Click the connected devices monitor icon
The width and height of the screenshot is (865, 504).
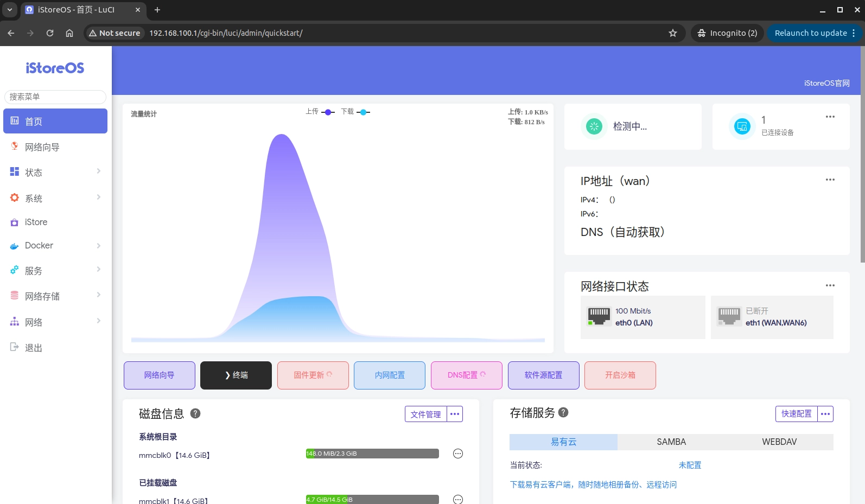742,126
